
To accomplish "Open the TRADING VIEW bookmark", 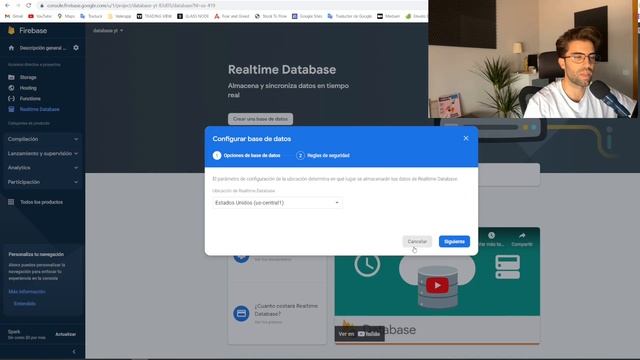I will pyautogui.click(x=154, y=16).
